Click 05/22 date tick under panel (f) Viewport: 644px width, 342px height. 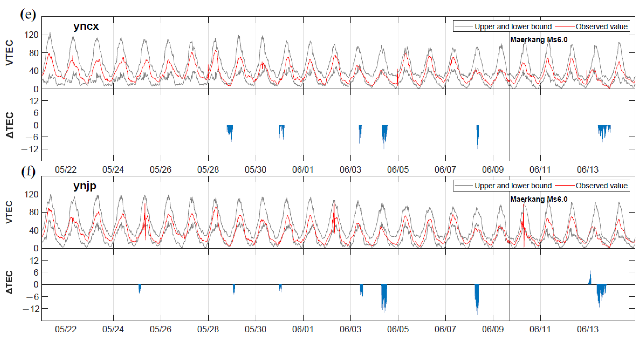pos(66,329)
